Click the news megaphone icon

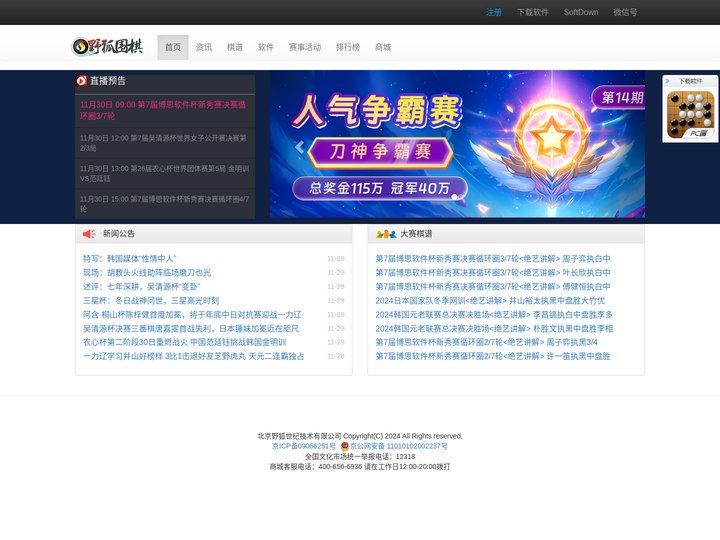[89, 234]
